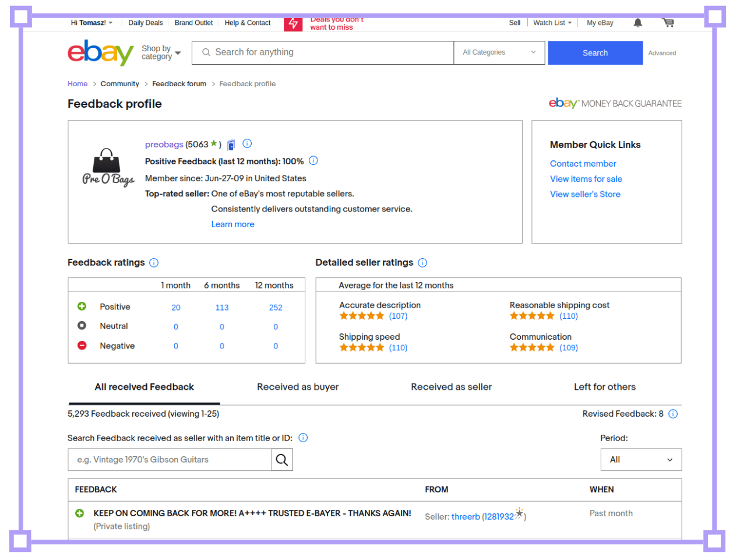This screenshot has width=733, height=560.
Task: Click star icon next to threerb score
Action: pos(519,513)
